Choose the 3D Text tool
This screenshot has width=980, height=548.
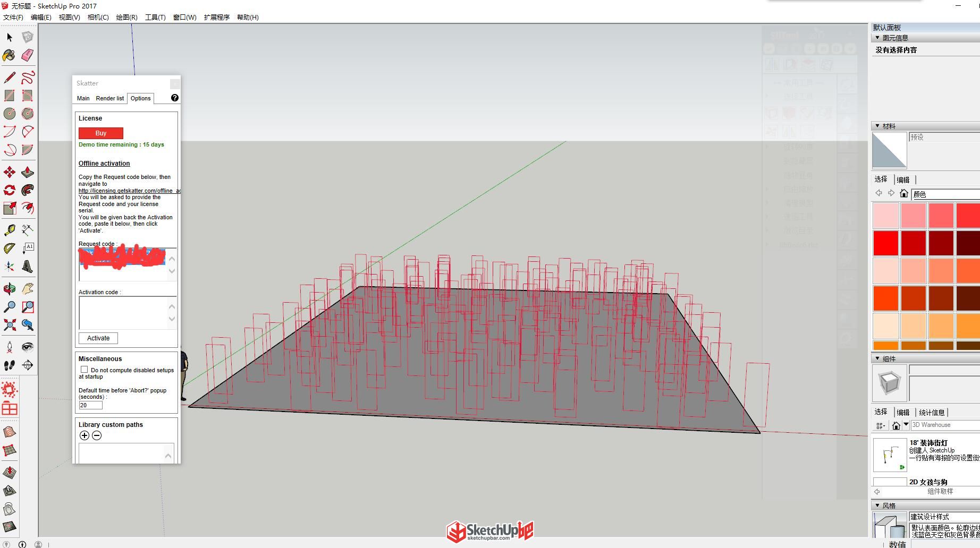coord(28,266)
